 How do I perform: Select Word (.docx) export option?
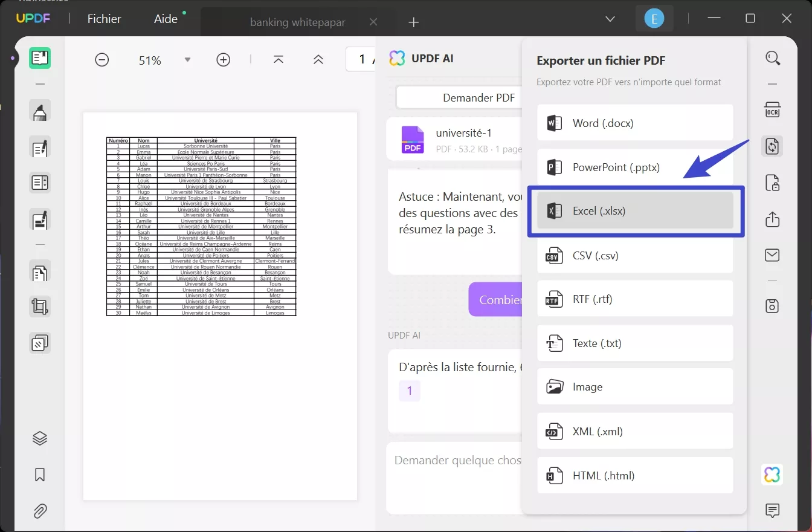click(635, 123)
